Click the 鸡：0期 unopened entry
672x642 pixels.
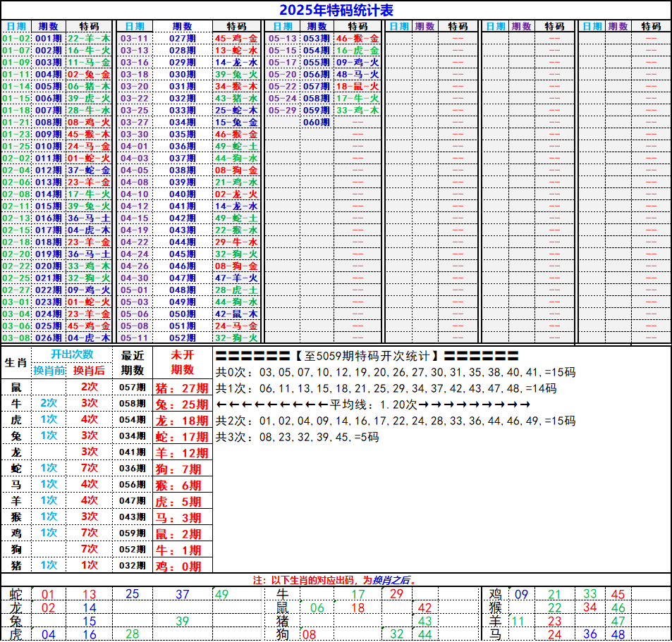(x=183, y=566)
